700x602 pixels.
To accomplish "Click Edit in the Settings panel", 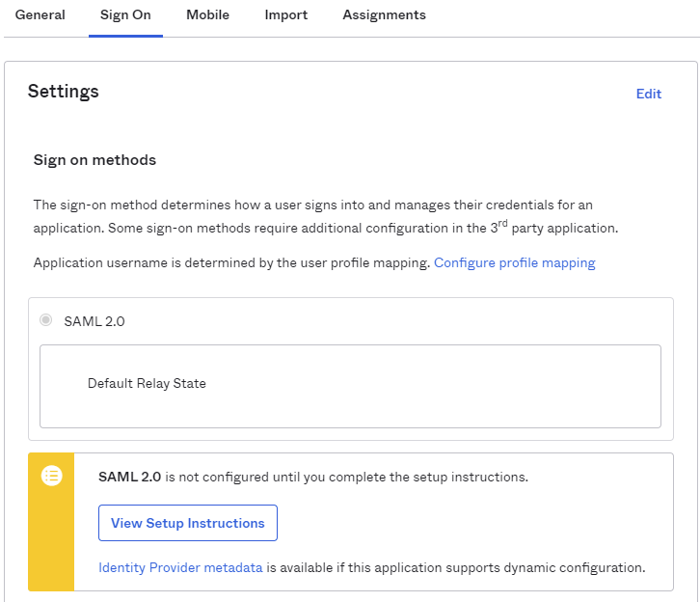I will click(648, 94).
